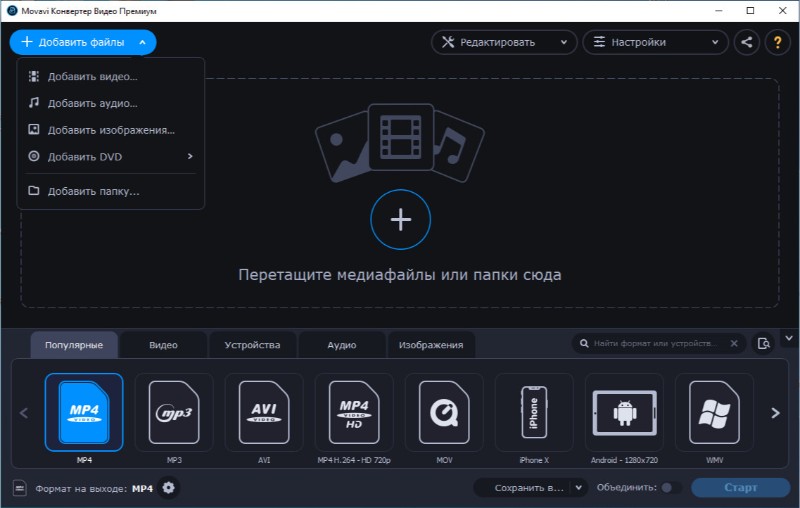Switch to the Устройства tab
The image size is (800, 508).
[x=253, y=345]
